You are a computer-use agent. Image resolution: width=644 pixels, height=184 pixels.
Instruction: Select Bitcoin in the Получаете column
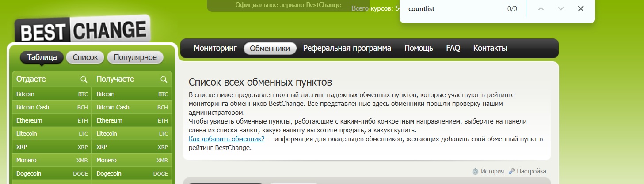point(132,94)
